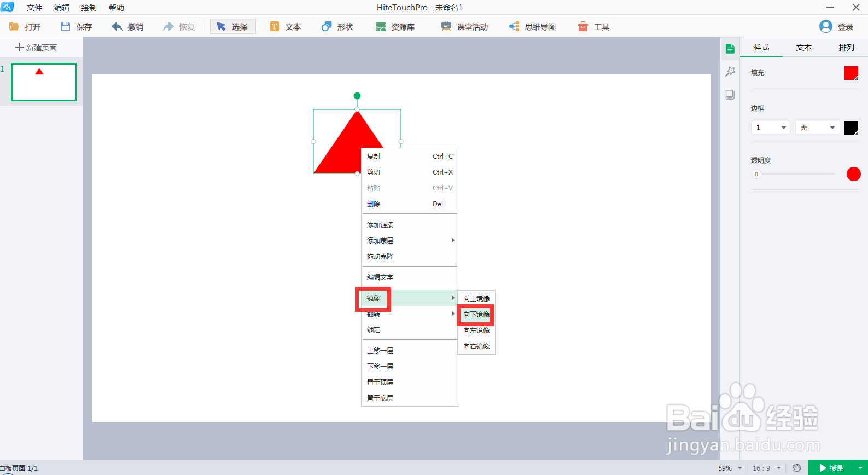This screenshot has height=475, width=868.
Task: Open the 绘制 menu
Action: (89, 8)
